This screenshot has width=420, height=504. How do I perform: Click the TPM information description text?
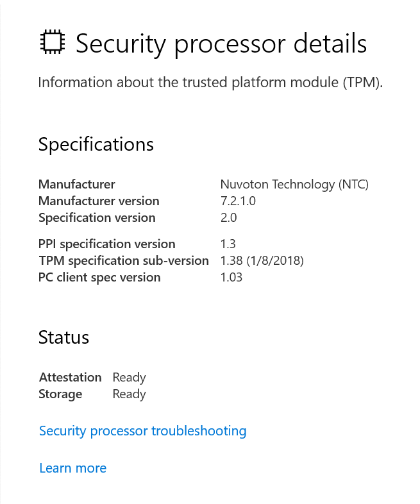tap(210, 83)
